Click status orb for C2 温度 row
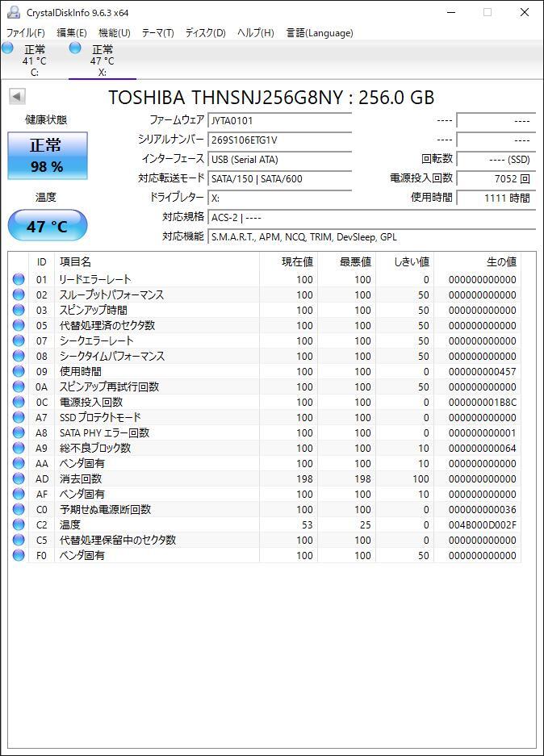 (x=19, y=524)
